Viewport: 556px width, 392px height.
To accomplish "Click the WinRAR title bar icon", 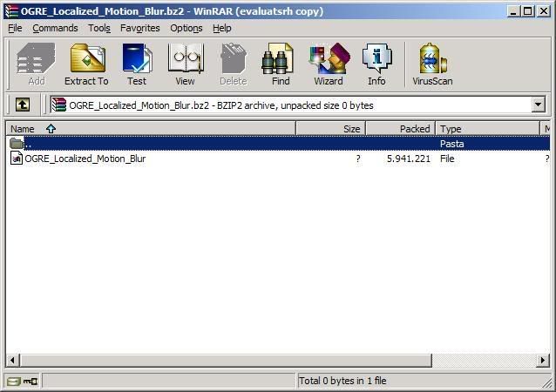I will (11, 11).
